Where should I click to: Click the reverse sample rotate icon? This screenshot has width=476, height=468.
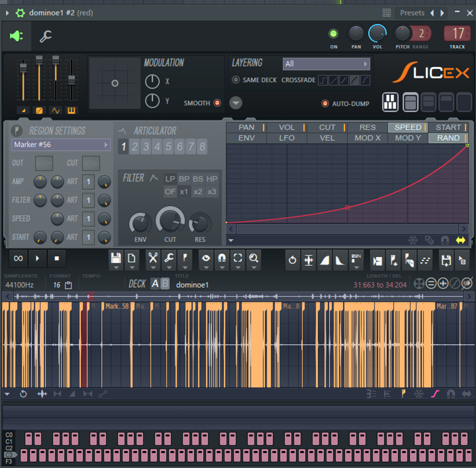click(x=292, y=260)
